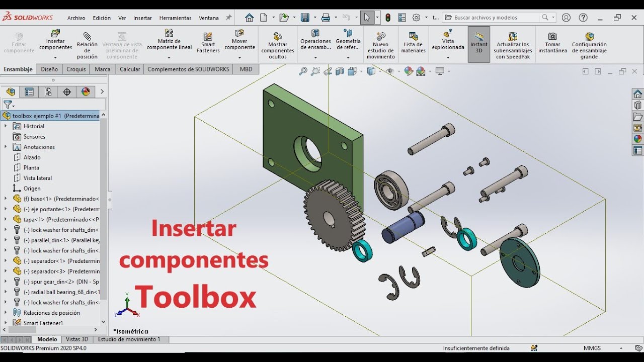Screen dimensions: 644x362
Task: Expand the tapa<1> component node
Action: click(6, 219)
